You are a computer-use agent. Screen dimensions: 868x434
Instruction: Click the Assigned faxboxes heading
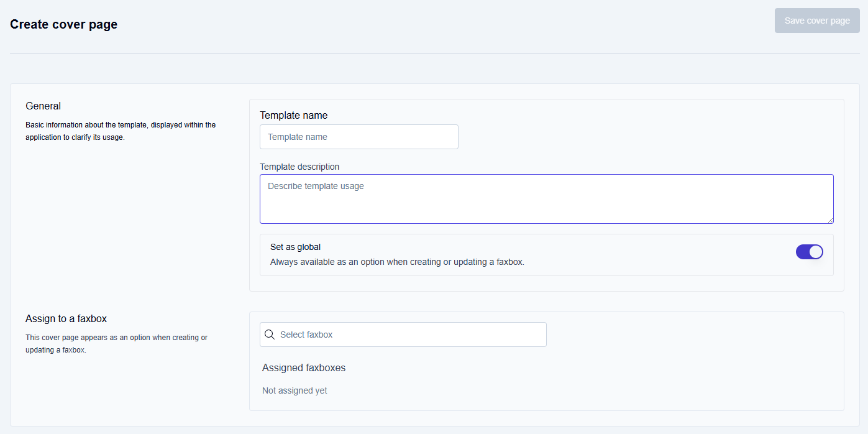303,368
